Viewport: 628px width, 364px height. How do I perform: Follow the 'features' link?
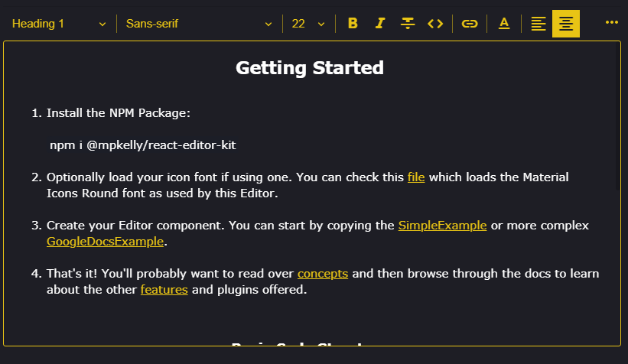[x=164, y=290]
